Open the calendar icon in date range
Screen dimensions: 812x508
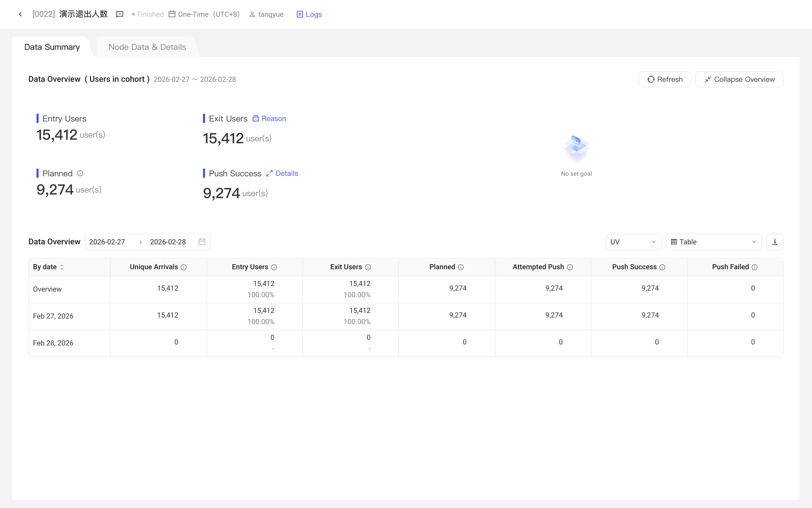coord(202,242)
